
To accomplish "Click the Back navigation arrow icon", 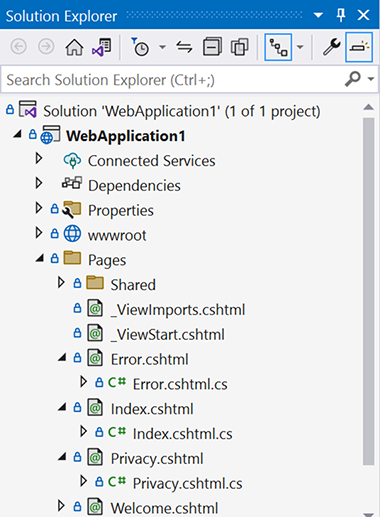I will point(19,47).
